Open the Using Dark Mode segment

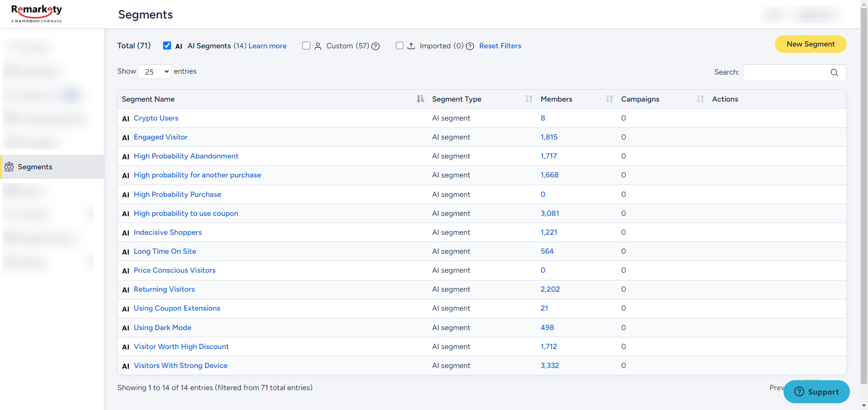[x=162, y=327]
